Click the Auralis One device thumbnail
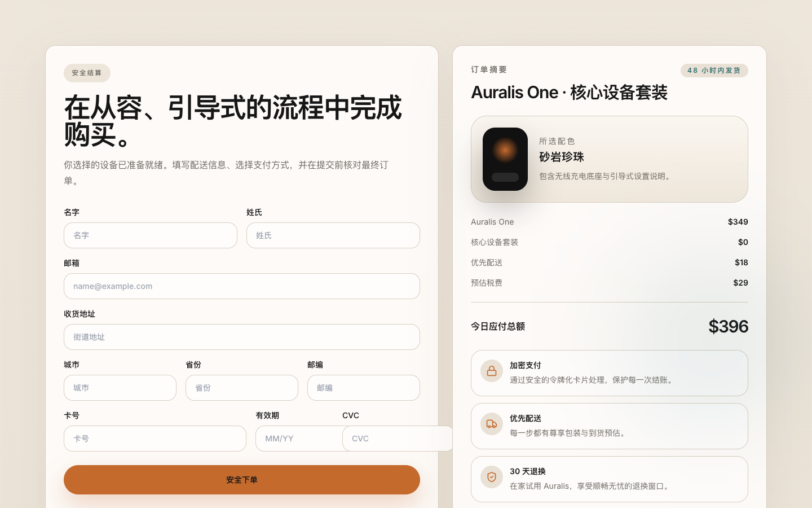Viewport: 812px width, 508px height. click(x=505, y=159)
